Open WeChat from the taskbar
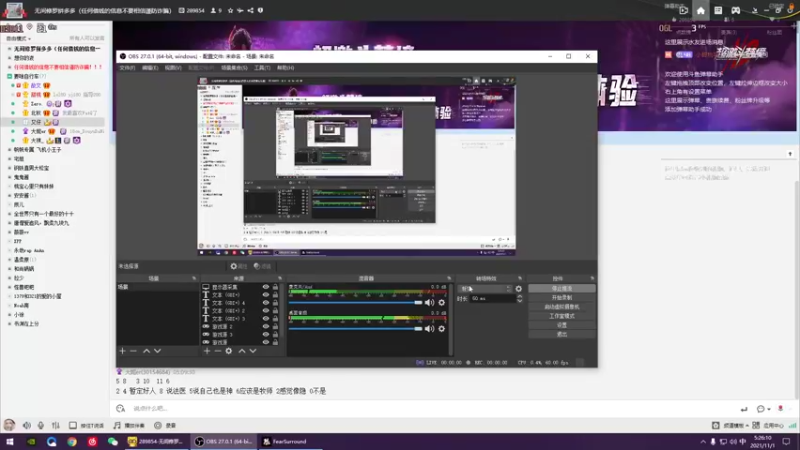Viewport: 800px width, 450px height. pyautogui.click(x=113, y=441)
